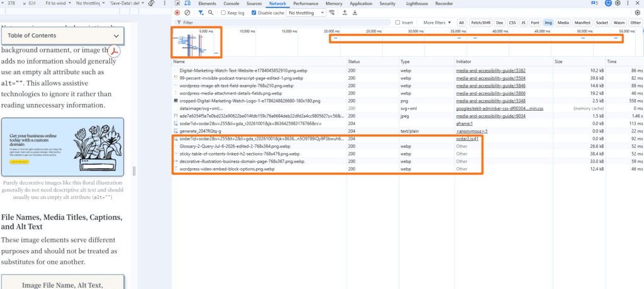Open DevTools settings gear in top bar
The image size is (644, 289).
[618, 3]
